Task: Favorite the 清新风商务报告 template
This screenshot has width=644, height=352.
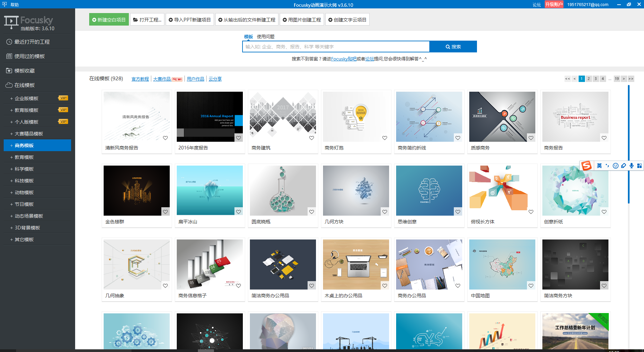Action: click(x=165, y=138)
